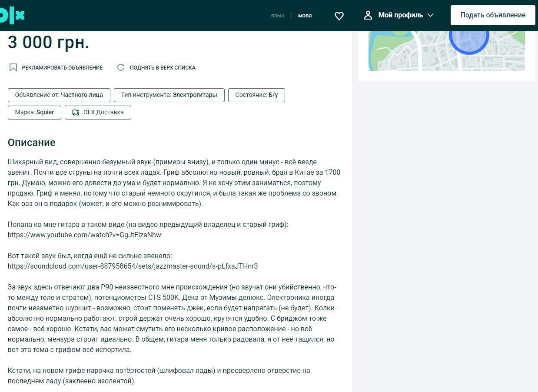Click Подать объявление button
Screen dimensions: 538x392
coord(493,15)
